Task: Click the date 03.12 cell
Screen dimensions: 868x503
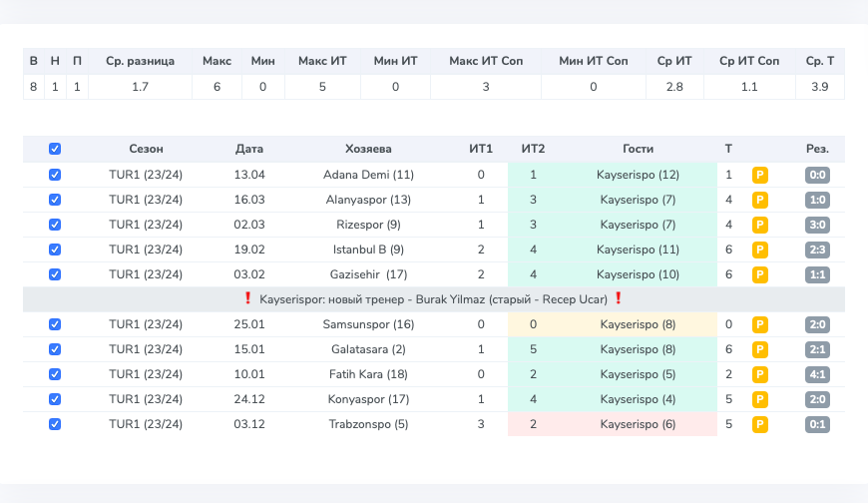Action: pyautogui.click(x=249, y=424)
